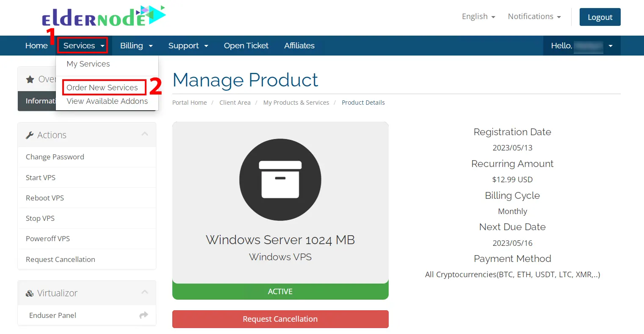Click Reboot VPS in Actions list
Image resolution: width=644 pixels, height=334 pixels.
[x=45, y=198]
